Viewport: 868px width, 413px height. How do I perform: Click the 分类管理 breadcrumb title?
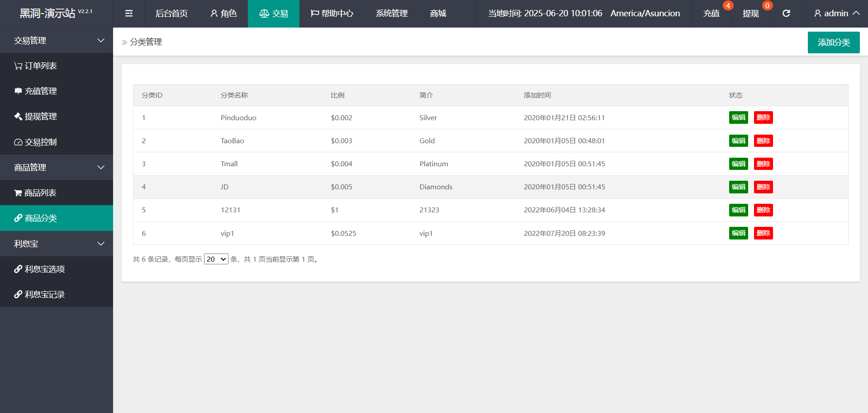coord(146,42)
